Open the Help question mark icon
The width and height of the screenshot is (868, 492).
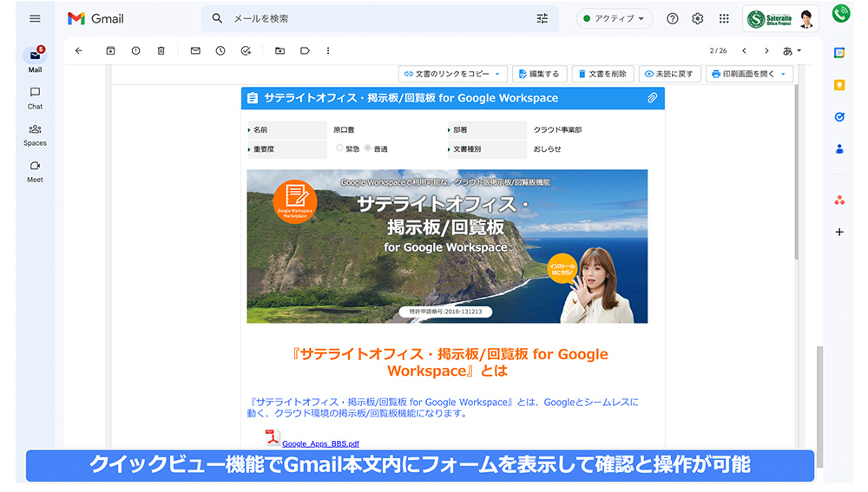(x=672, y=19)
